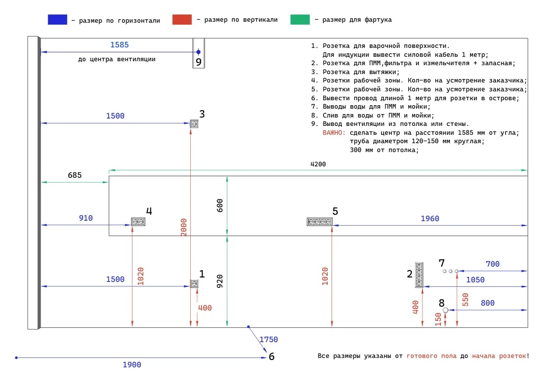Click the green backsplash dimension legend swatch
555x392 pixels.
pyautogui.click(x=300, y=19)
